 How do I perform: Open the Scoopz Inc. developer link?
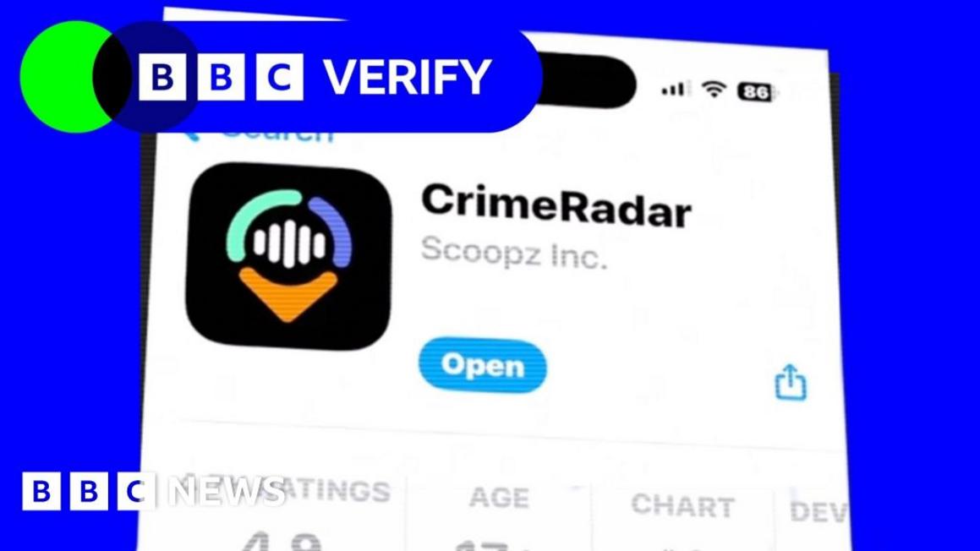coord(514,253)
